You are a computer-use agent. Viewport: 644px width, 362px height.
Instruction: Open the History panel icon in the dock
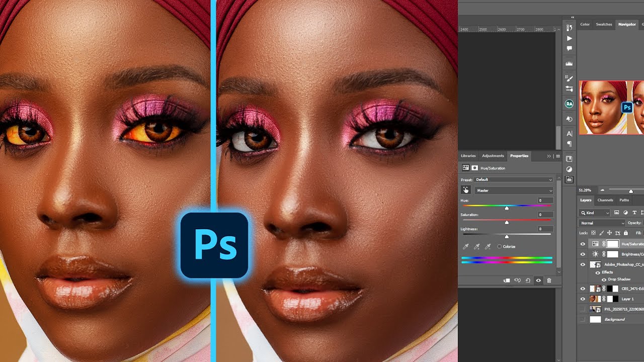click(569, 28)
